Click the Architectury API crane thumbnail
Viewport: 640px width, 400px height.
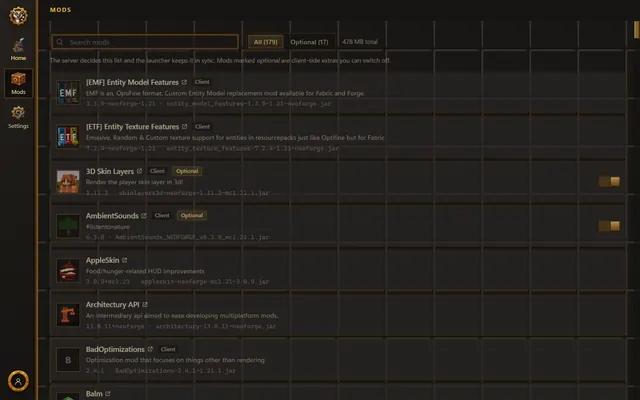(x=68, y=315)
